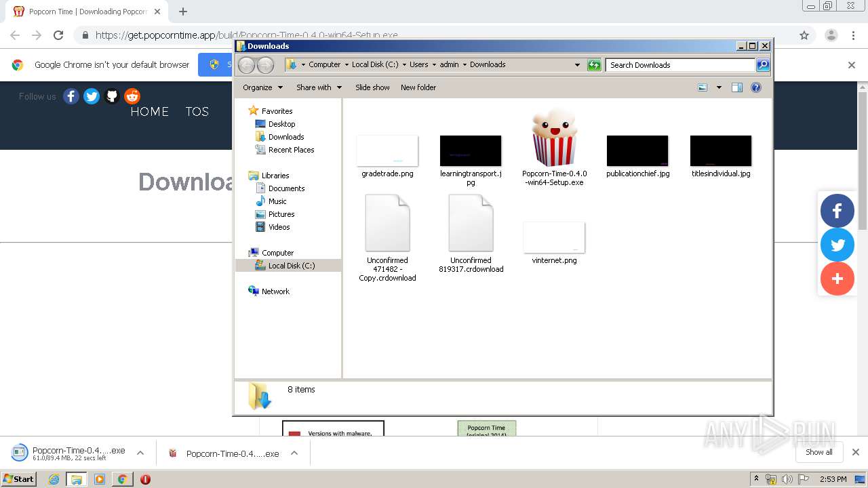Screen dimensions: 868x488
Task: Click New folder in Explorer toolbar
Action: (418, 87)
